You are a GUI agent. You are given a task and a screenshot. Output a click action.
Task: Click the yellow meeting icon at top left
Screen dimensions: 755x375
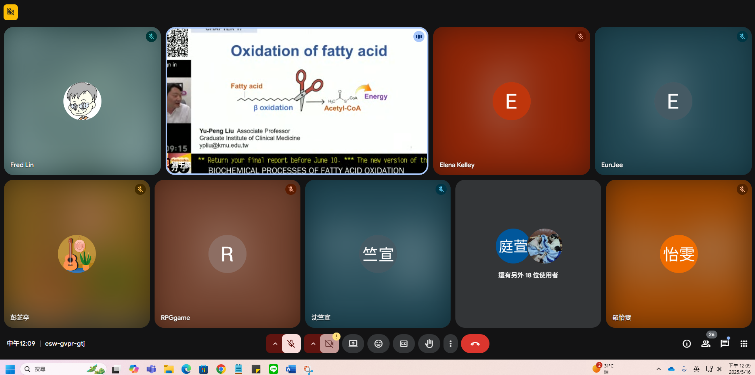click(11, 12)
